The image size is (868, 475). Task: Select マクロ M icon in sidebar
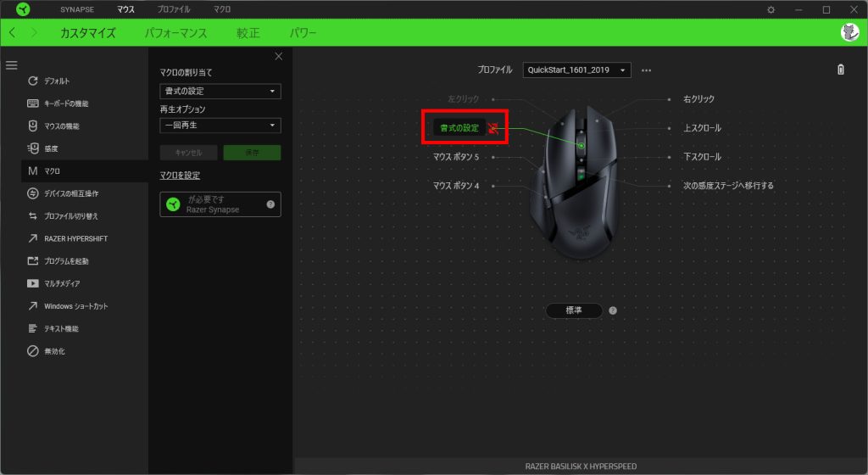coord(33,171)
